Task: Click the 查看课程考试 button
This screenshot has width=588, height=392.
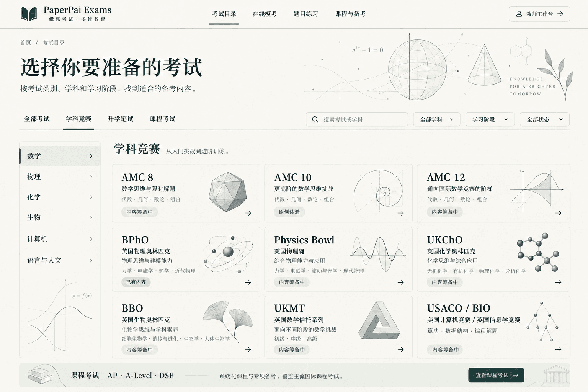Action: pos(496,375)
